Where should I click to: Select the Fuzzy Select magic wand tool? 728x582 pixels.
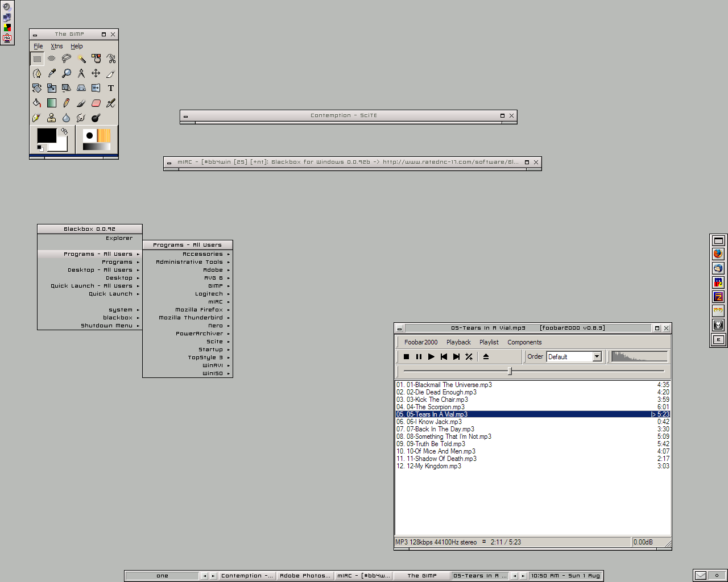81,59
